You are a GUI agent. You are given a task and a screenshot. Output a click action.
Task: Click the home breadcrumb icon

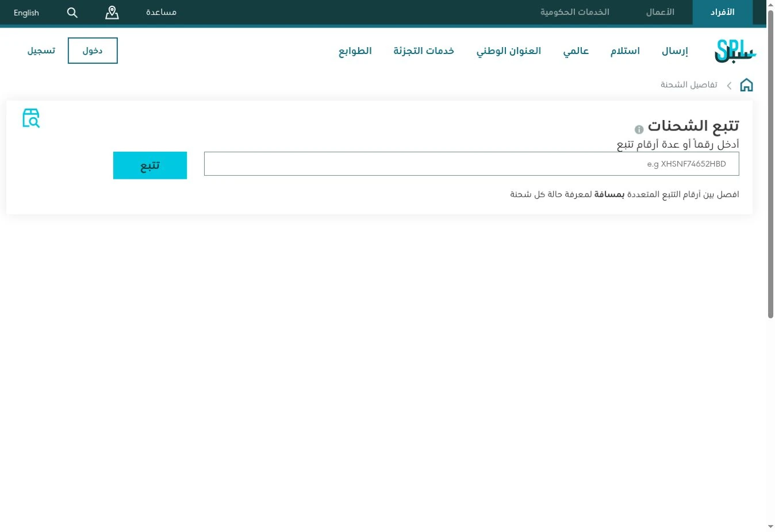(746, 85)
